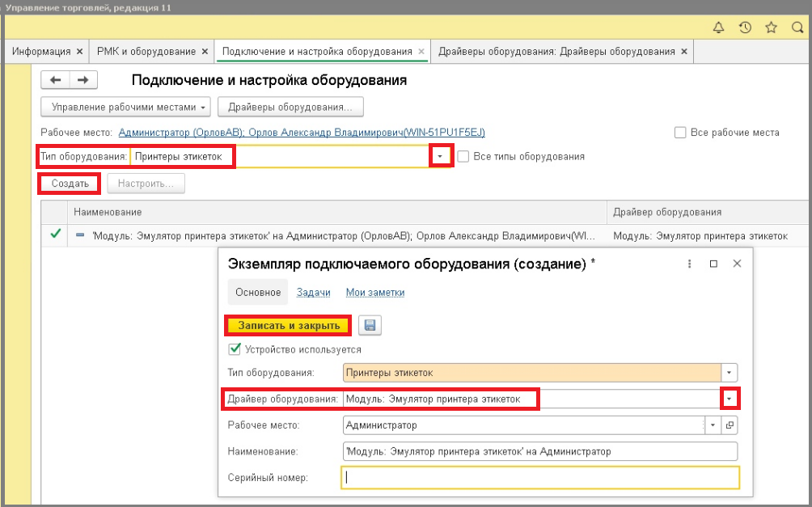Image resolution: width=812 pixels, height=507 pixels.
Task: Click the Настроить... button
Action: 146,184
